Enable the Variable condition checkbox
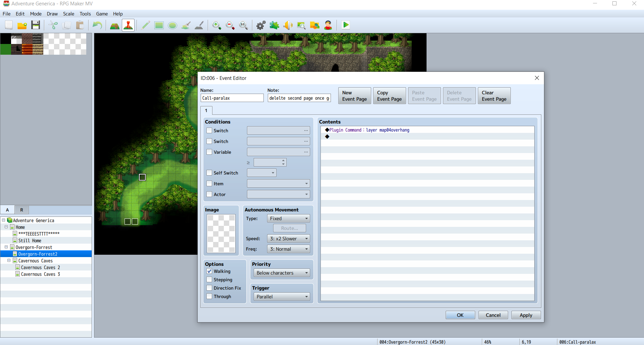Screen dimensions: 644x345 point(209,152)
